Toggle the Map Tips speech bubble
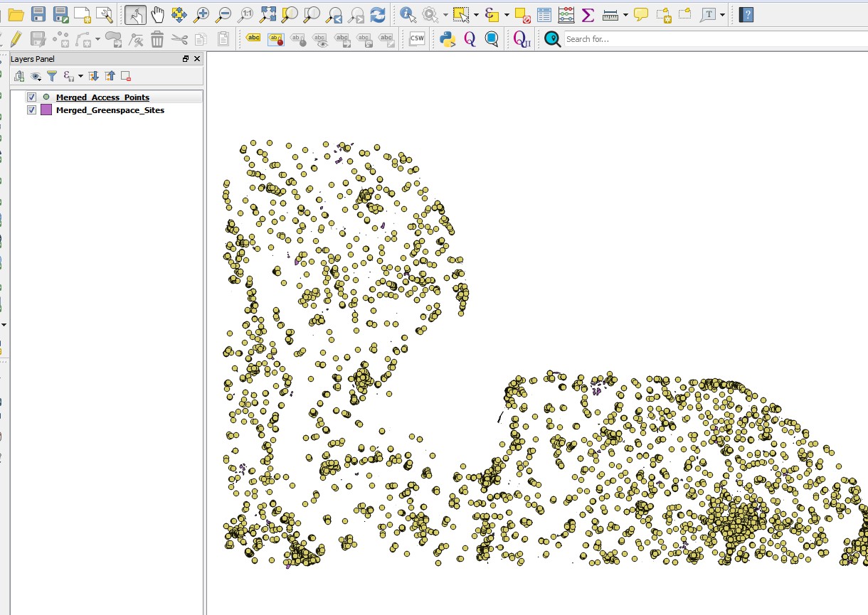 pos(641,14)
